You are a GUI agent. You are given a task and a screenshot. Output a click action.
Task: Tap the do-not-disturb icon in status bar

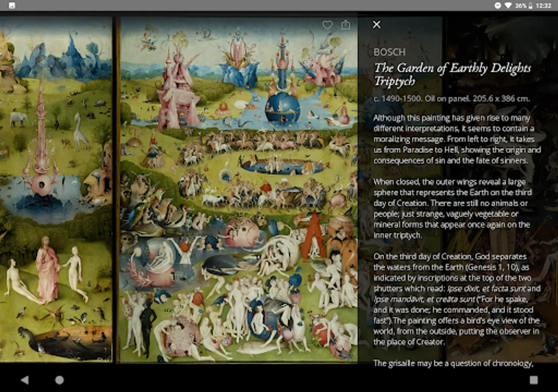point(497,6)
